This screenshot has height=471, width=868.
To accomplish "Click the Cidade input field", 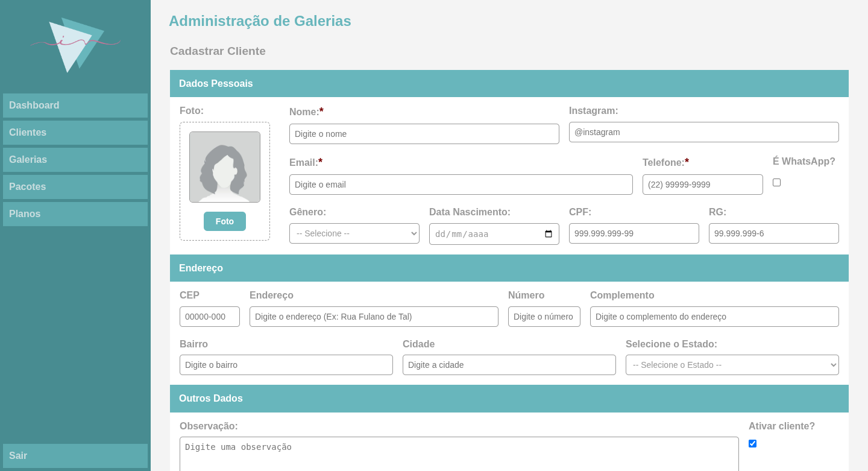I will point(509,365).
